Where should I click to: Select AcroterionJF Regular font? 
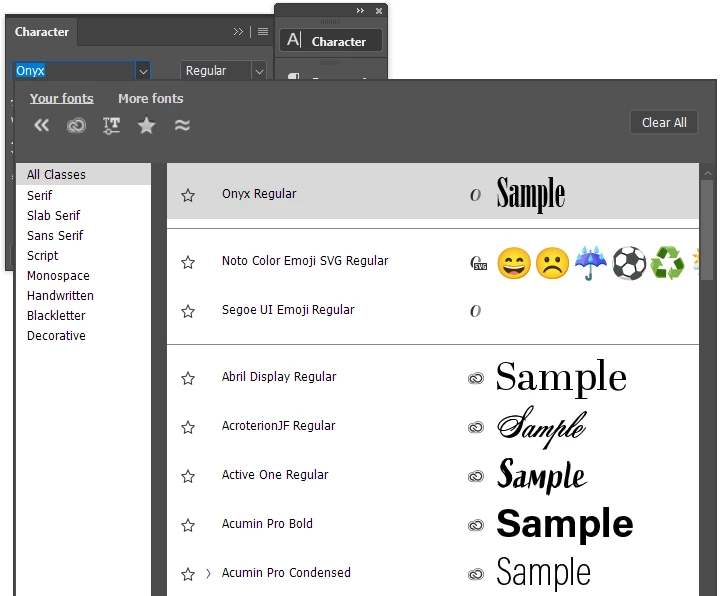[278, 426]
